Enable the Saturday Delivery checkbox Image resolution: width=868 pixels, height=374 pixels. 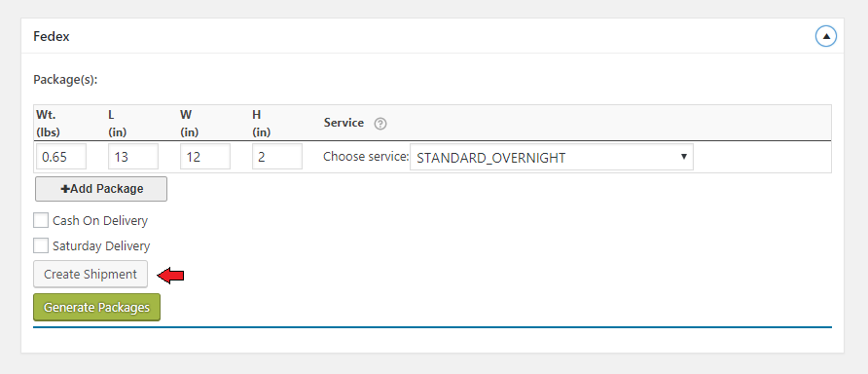click(41, 245)
